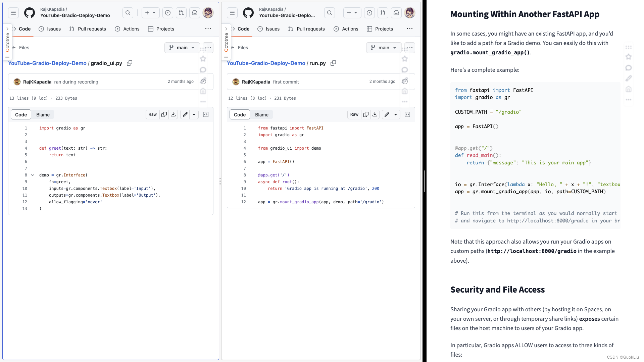Open pull requests icon in left window header
Image resolution: width=644 pixels, height=362 pixels.
(181, 13)
